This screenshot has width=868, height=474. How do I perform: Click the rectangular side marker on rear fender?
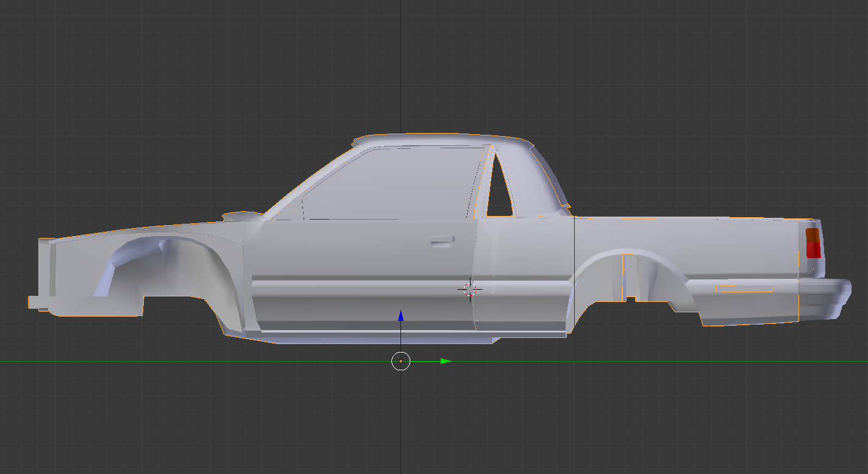(744, 288)
